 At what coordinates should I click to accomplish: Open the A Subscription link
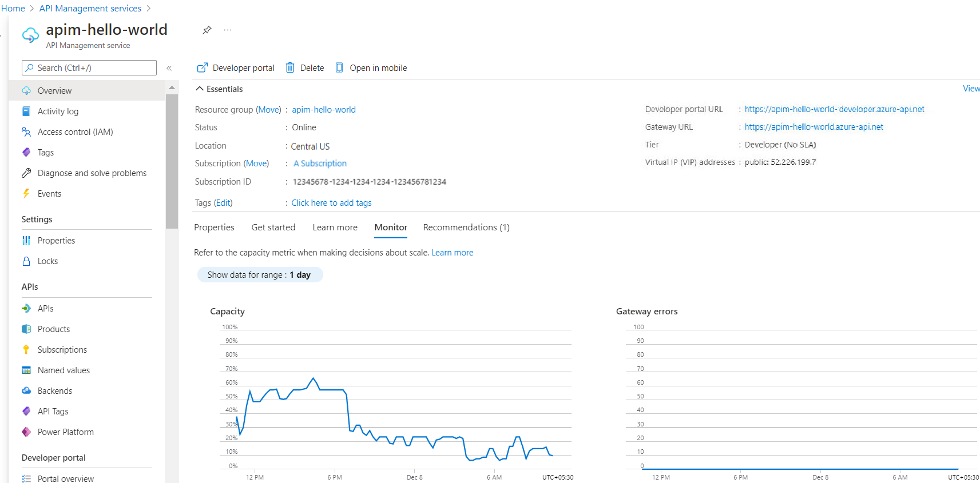(320, 163)
